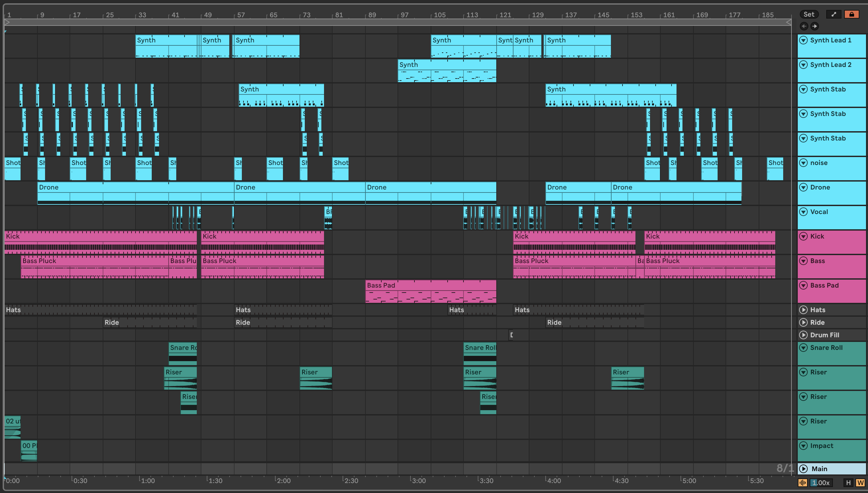Select the Synth Lead 1 track name
Image resolution: width=868 pixels, height=493 pixels.
pyautogui.click(x=831, y=40)
